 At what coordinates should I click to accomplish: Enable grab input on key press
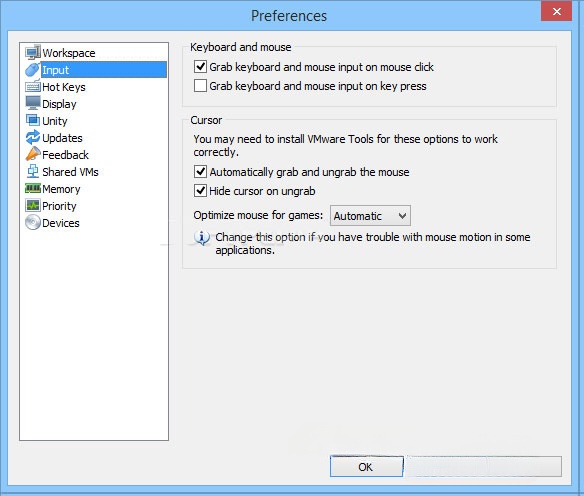point(200,86)
